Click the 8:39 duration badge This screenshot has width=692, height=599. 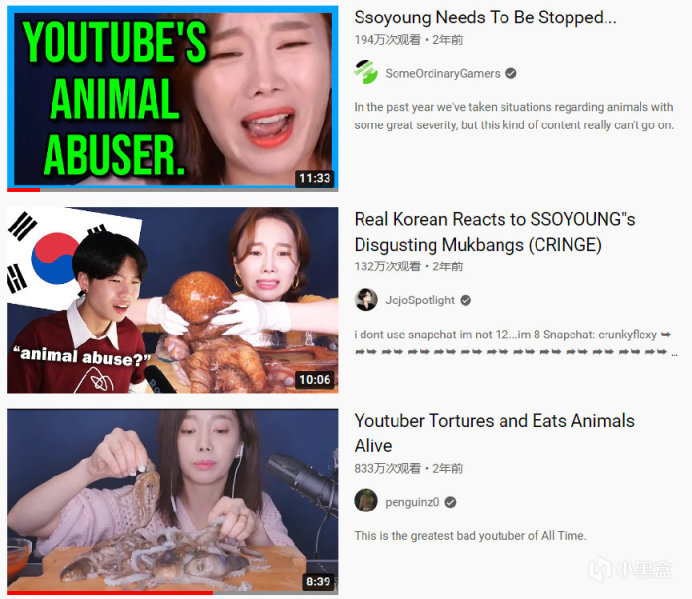[318, 581]
